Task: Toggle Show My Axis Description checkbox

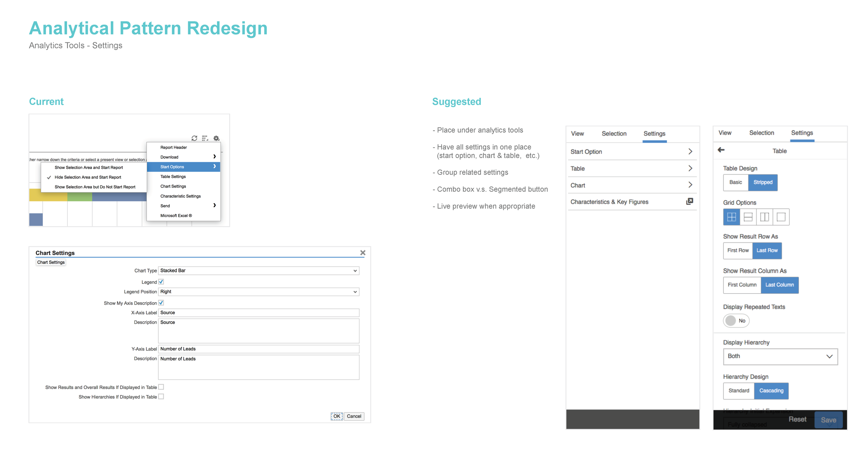Action: [x=161, y=303]
